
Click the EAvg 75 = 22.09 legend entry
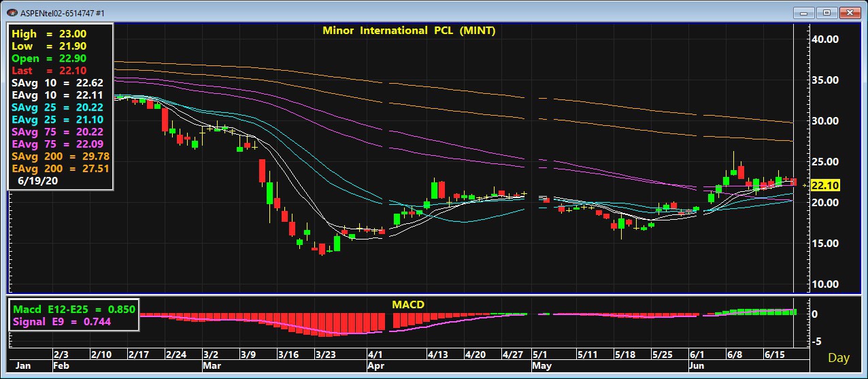point(59,144)
